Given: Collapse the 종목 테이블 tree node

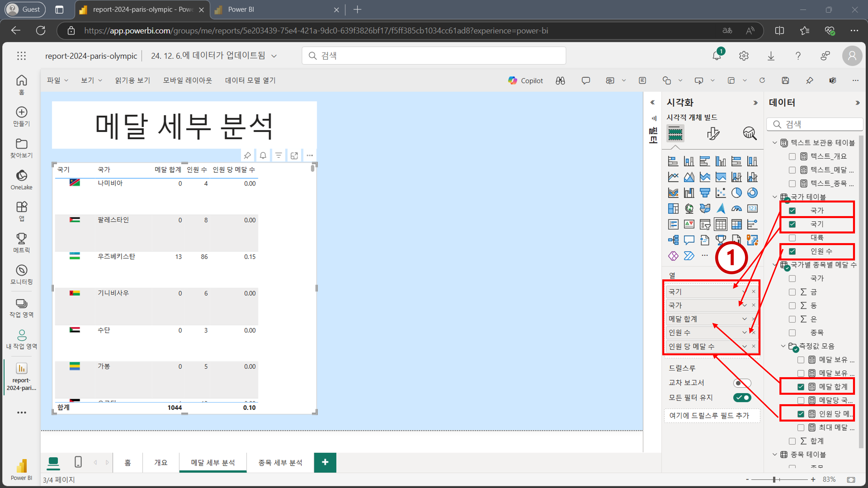Looking at the screenshot, I should click(x=775, y=455).
